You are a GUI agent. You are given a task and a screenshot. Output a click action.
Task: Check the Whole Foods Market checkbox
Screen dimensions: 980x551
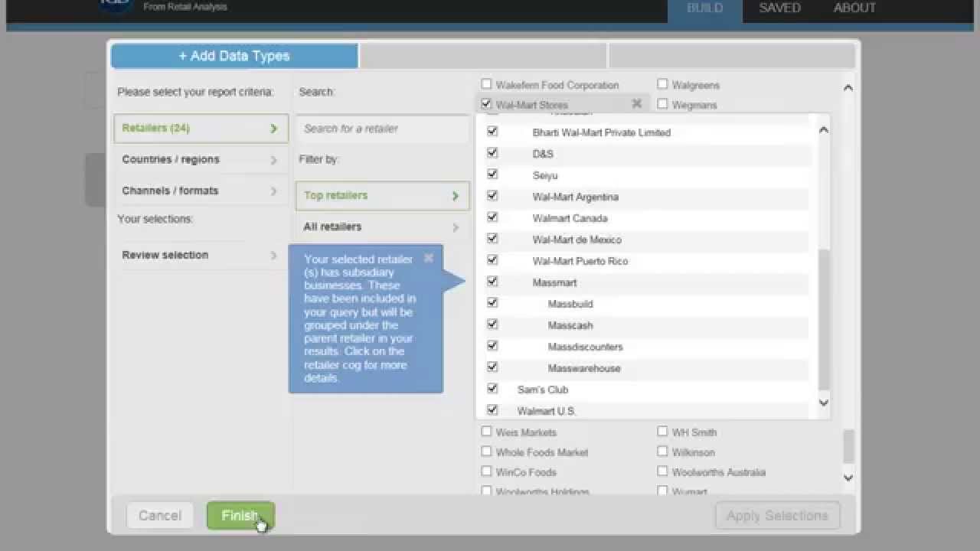coord(486,451)
